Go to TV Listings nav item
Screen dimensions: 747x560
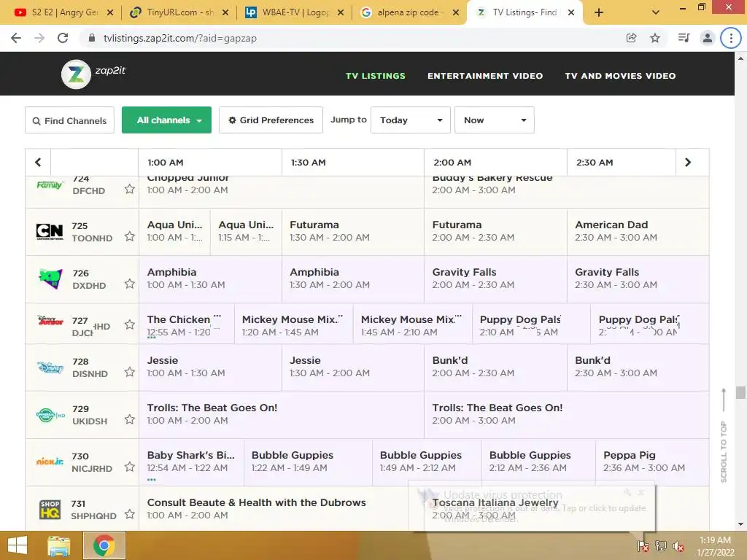[x=376, y=76]
